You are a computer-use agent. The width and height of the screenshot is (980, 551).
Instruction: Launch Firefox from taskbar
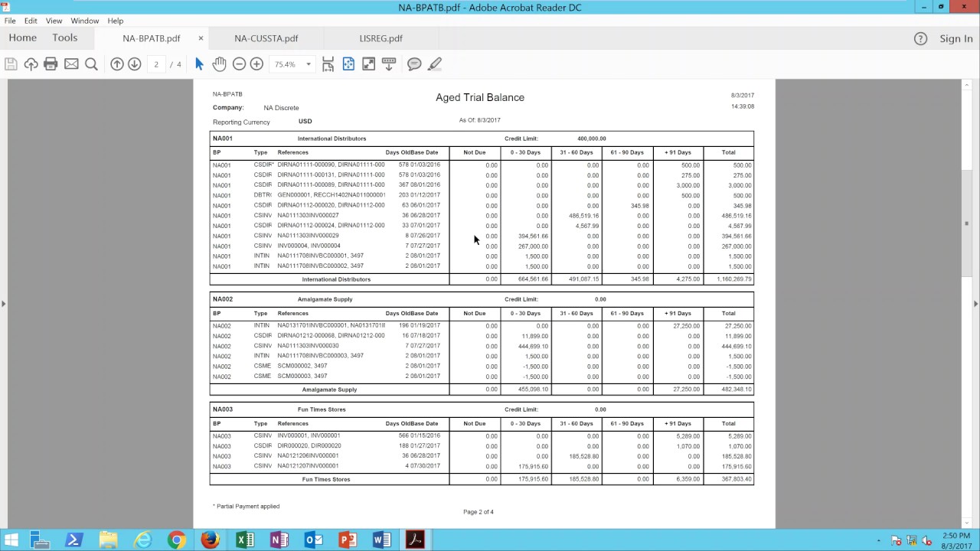pyautogui.click(x=211, y=540)
